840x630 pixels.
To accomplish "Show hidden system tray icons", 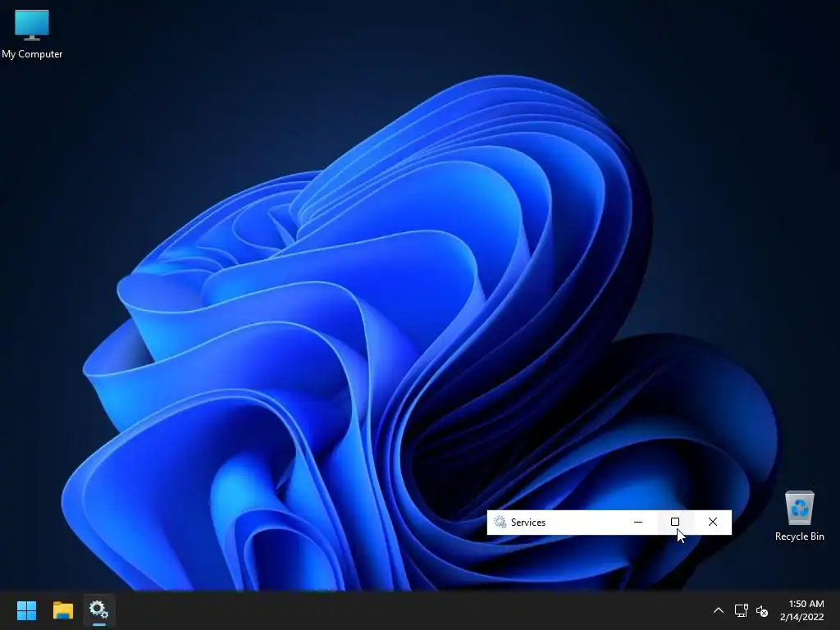I will tap(719, 610).
